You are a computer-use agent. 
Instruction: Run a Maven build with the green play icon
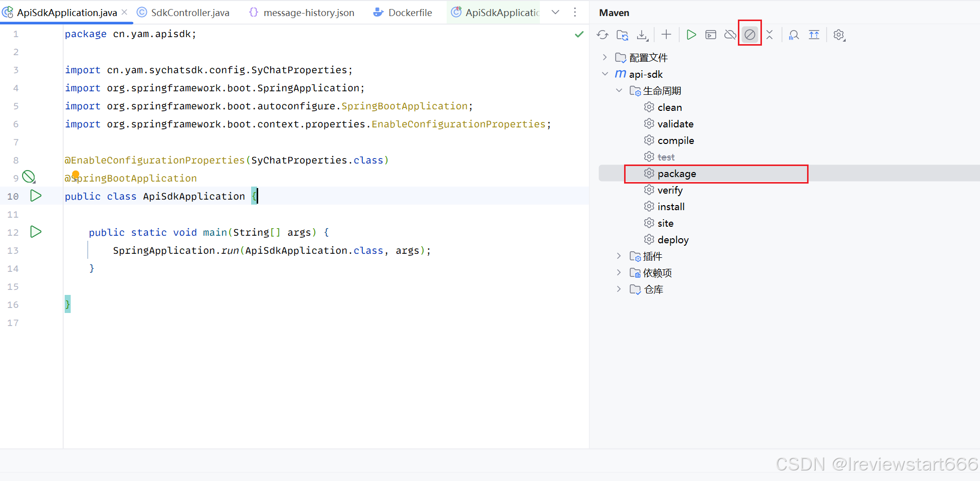point(691,35)
